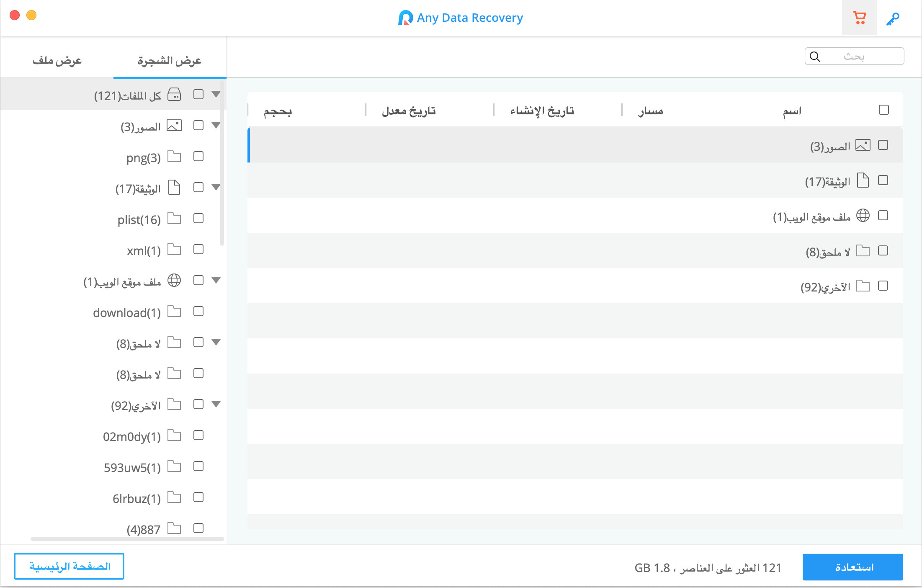Click the الصفحة الرئيسية home button
This screenshot has height=588, width=922.
(69, 567)
